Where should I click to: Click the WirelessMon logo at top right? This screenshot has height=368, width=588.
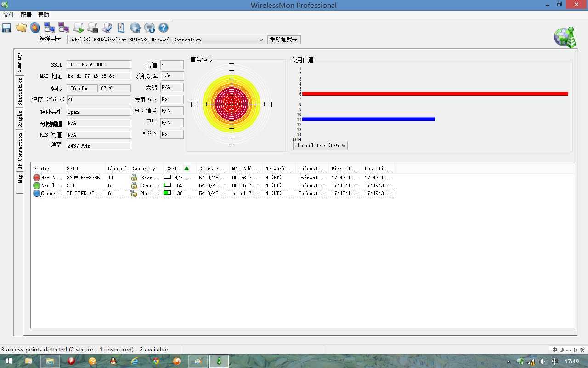pos(565,37)
